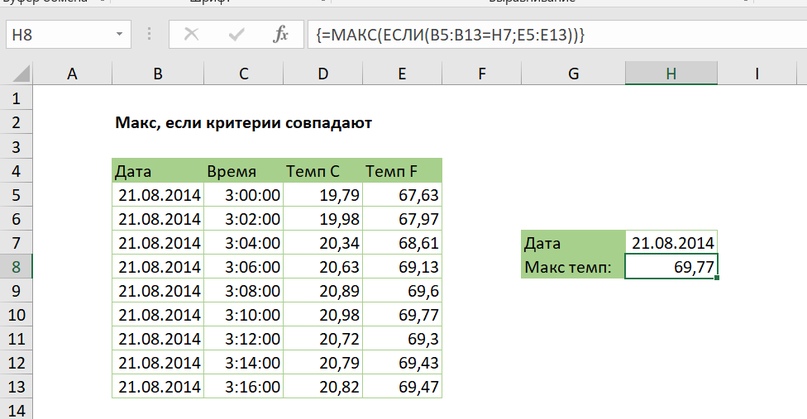Select the cell with value 20,98

coord(323,315)
